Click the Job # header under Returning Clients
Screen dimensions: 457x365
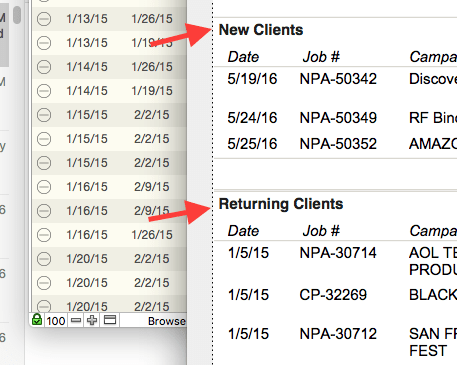[321, 231]
